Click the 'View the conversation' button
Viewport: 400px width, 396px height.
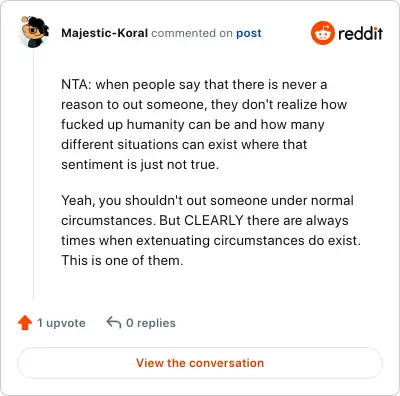pyautogui.click(x=200, y=363)
